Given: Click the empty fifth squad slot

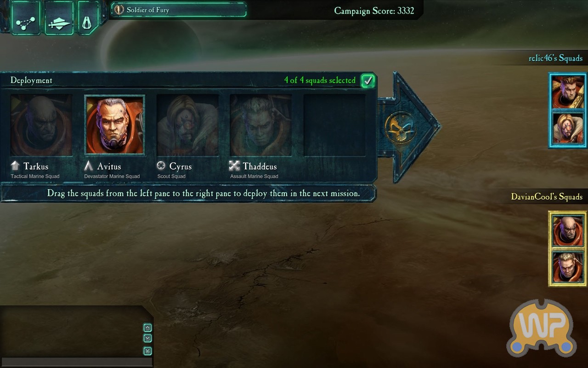Looking at the screenshot, I should [334, 125].
